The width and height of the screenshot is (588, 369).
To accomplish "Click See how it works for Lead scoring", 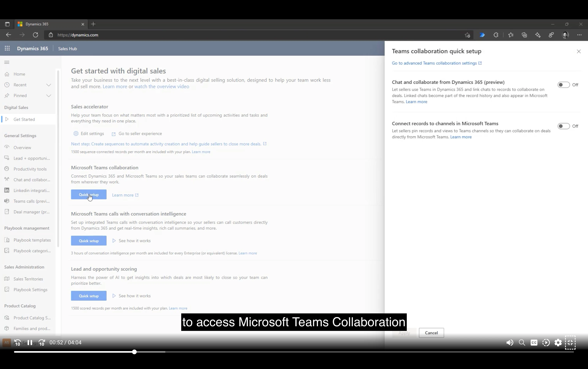I will click(131, 296).
